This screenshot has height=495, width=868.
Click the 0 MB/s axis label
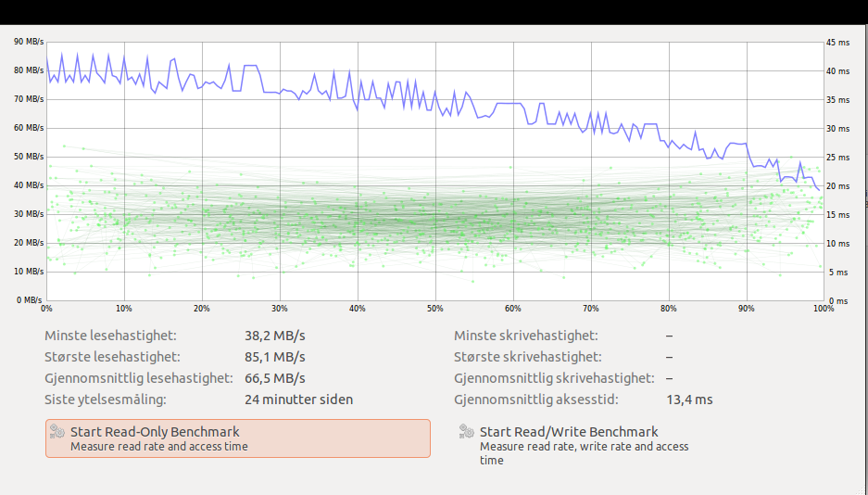click(30, 300)
